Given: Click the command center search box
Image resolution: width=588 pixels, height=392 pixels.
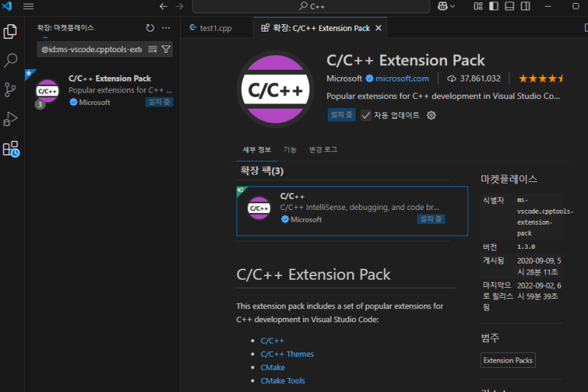Looking at the screenshot, I should pos(310,7).
